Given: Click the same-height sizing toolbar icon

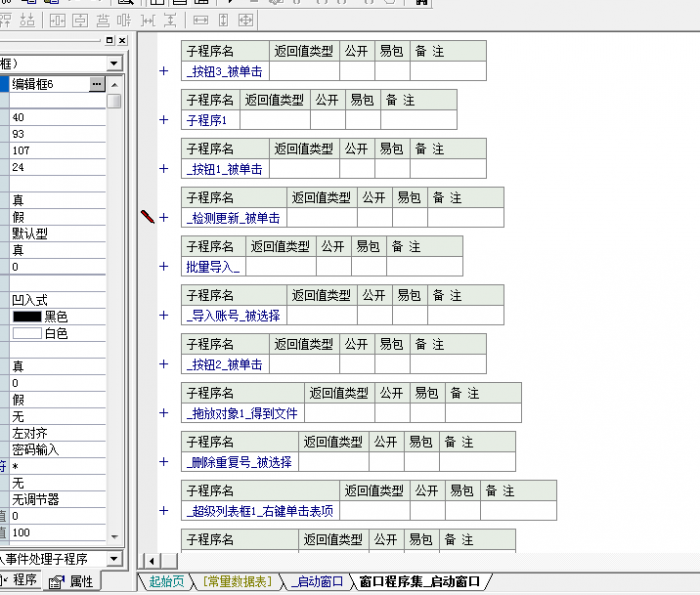Looking at the screenshot, I should click(x=223, y=20).
